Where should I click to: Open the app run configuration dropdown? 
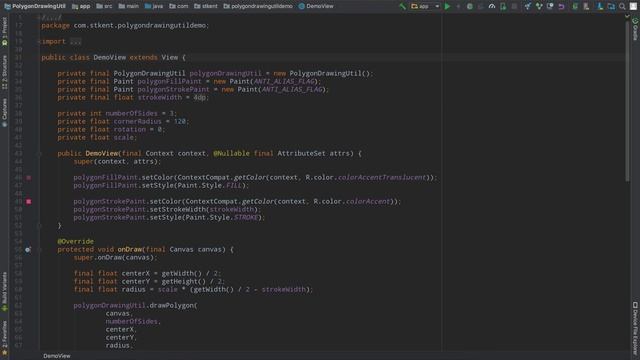tap(425, 7)
